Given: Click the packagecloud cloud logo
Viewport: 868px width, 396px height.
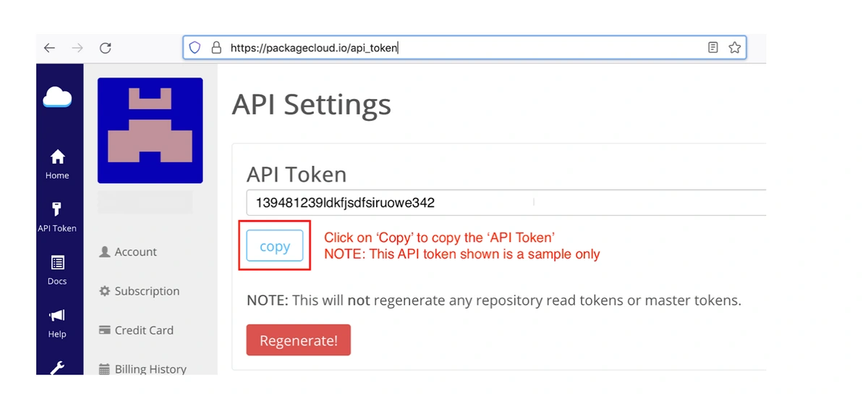Looking at the screenshot, I should [x=57, y=96].
